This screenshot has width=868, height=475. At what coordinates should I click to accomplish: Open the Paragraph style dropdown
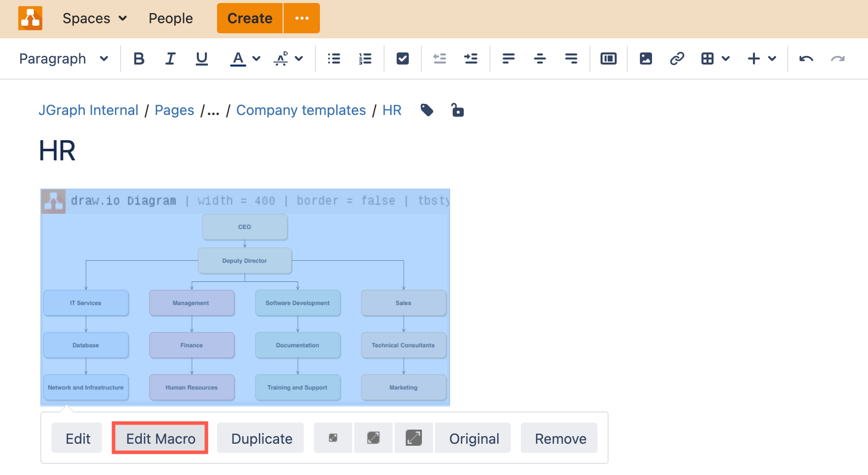(x=63, y=58)
